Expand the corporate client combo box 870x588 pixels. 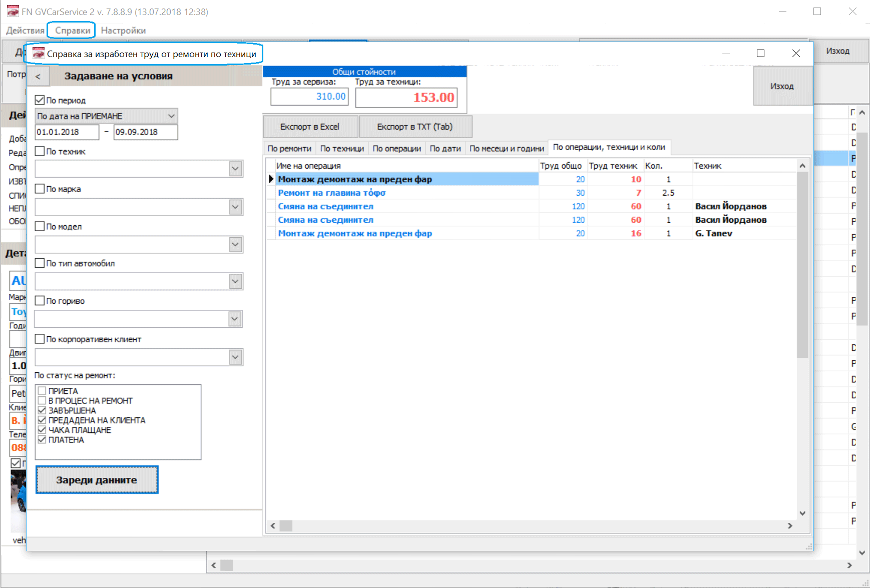236,357
